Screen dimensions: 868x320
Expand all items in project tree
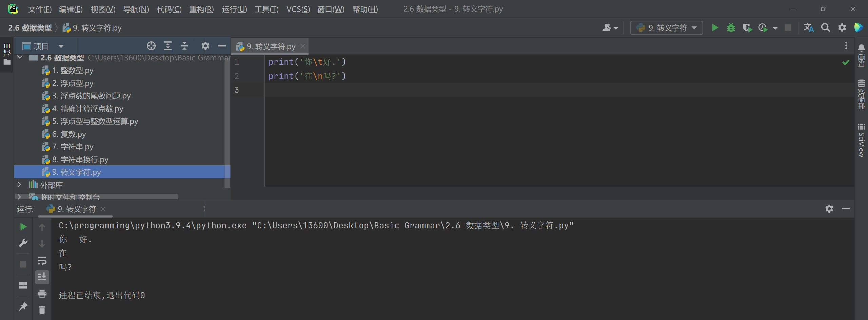click(168, 46)
